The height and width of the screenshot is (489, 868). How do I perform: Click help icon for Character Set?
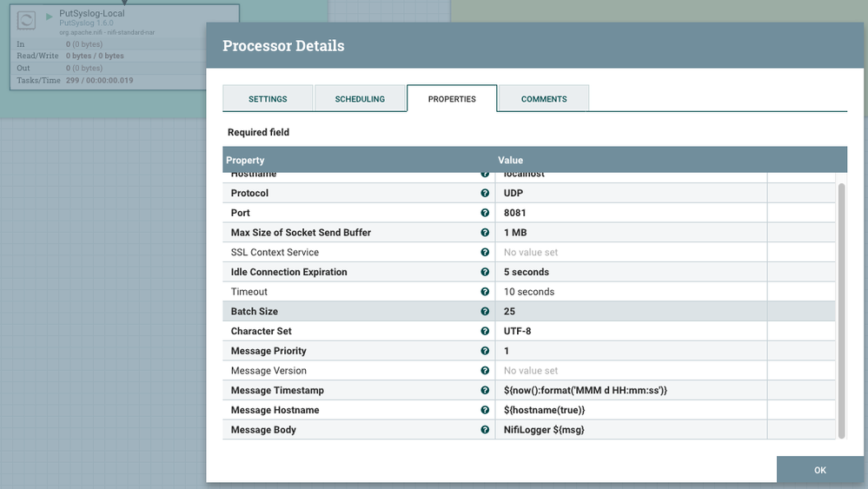click(x=485, y=332)
